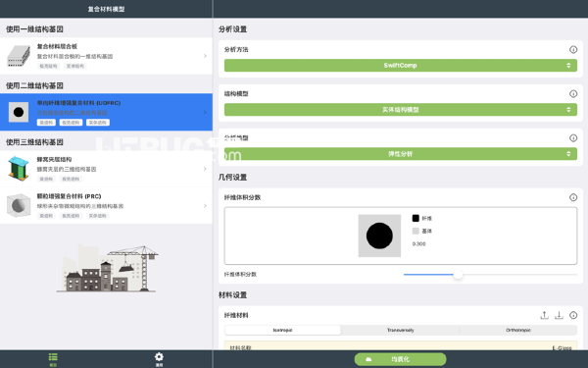This screenshot has width=588, height=368.
Task: Select the Isotropic material tab
Action: [x=283, y=330]
